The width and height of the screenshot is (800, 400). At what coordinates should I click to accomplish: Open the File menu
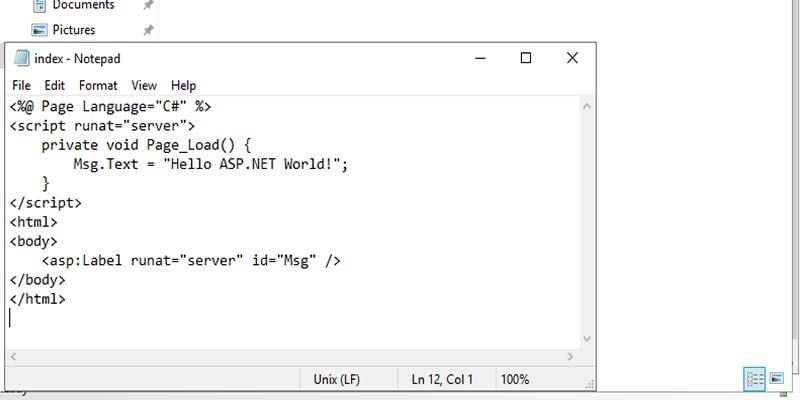(21, 86)
